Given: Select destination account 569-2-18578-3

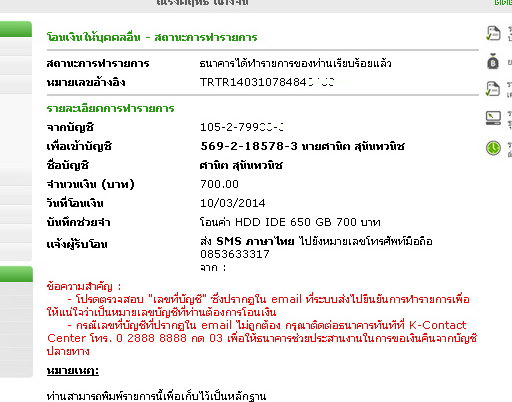Looking at the screenshot, I should pyautogui.click(x=249, y=146).
